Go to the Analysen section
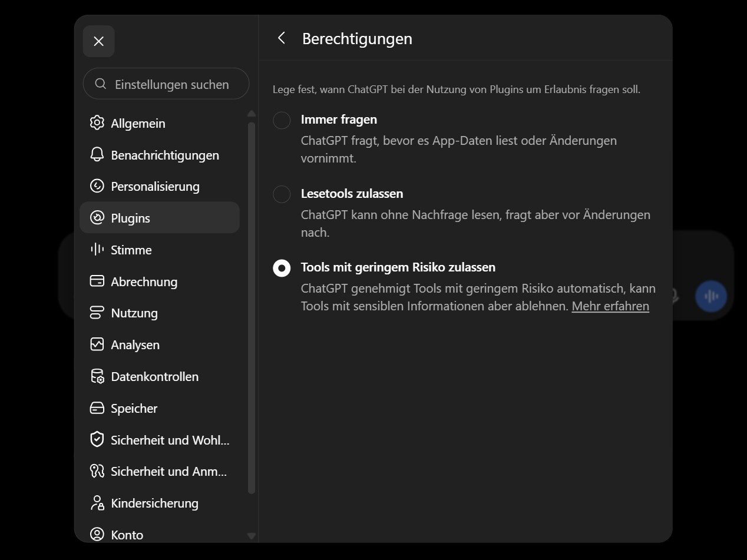Image resolution: width=747 pixels, height=560 pixels. point(159,344)
